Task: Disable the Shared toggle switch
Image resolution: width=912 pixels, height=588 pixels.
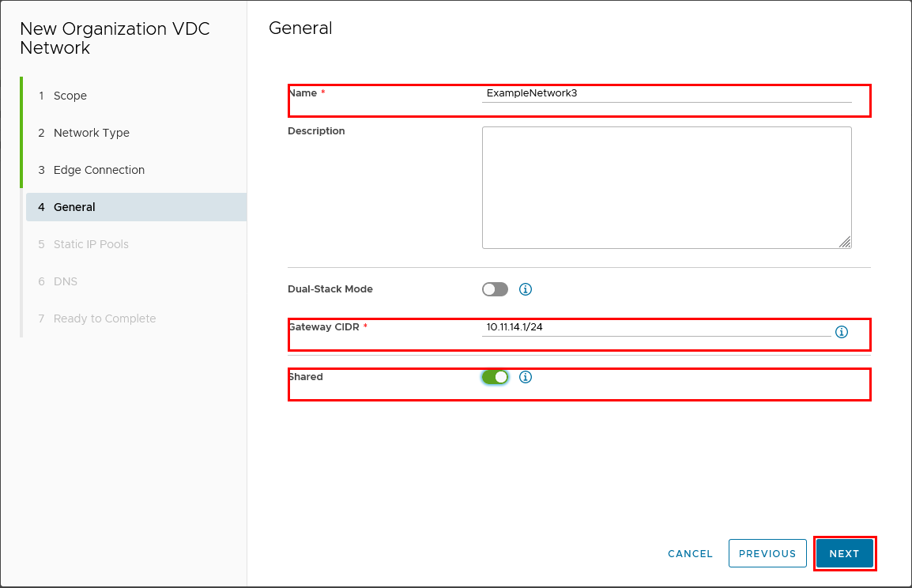Action: tap(496, 377)
